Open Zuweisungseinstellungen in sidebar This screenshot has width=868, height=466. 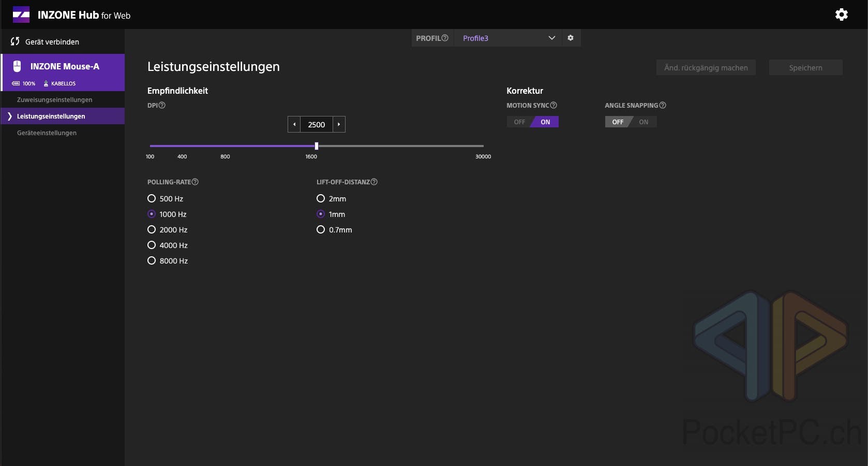pos(55,99)
